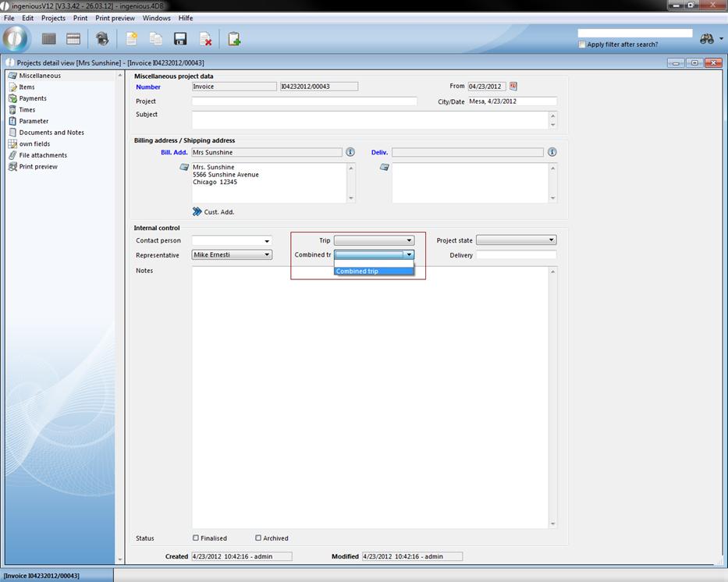Click the info icon beside Bill. Add. field
This screenshot has width=728, height=582.
[350, 152]
